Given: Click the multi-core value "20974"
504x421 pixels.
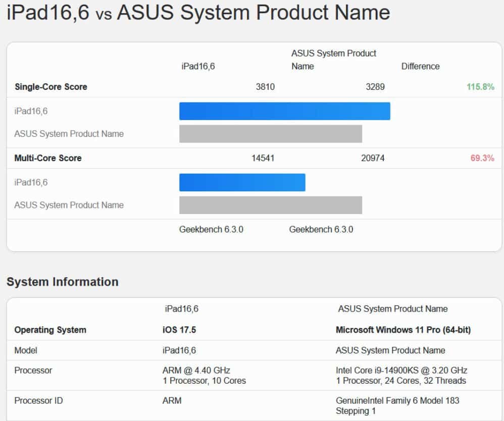Looking at the screenshot, I should 373,158.
